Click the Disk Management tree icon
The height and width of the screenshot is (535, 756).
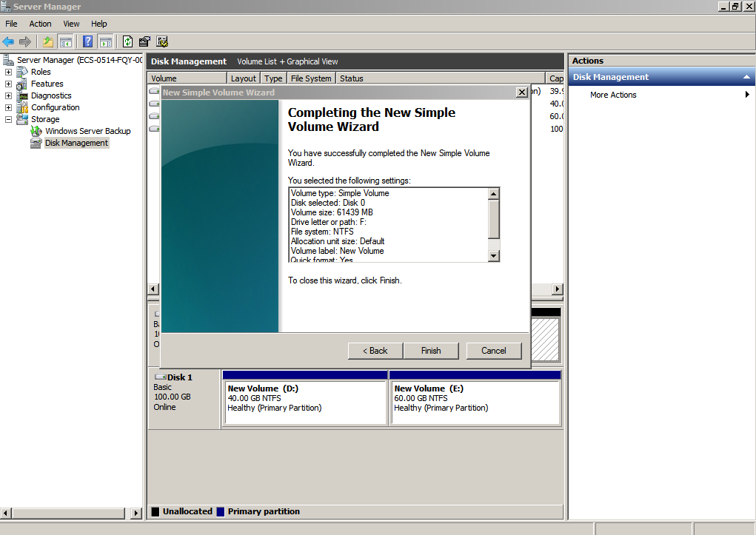(x=36, y=143)
